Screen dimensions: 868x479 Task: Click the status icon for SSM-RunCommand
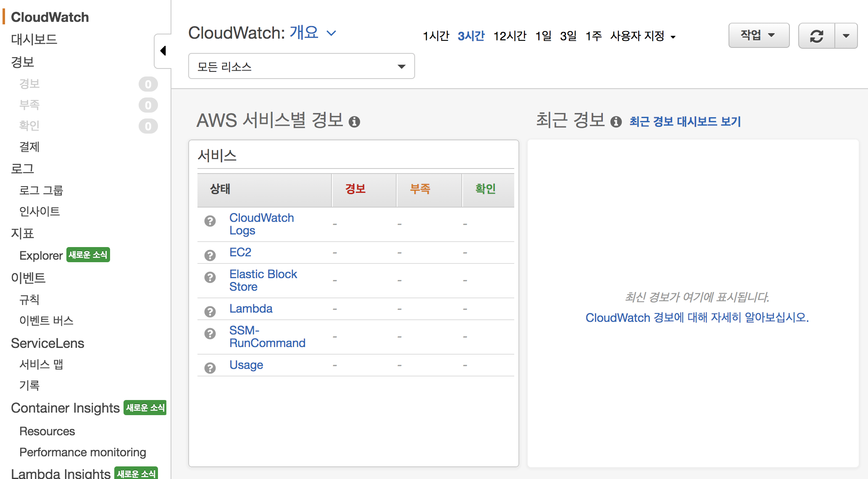pos(210,334)
